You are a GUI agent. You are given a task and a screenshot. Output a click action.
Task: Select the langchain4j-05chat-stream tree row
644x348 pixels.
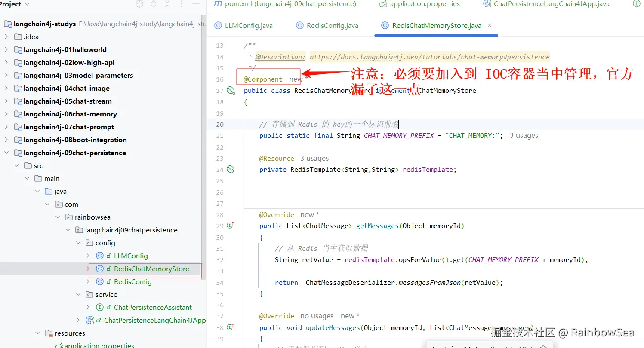point(103,101)
